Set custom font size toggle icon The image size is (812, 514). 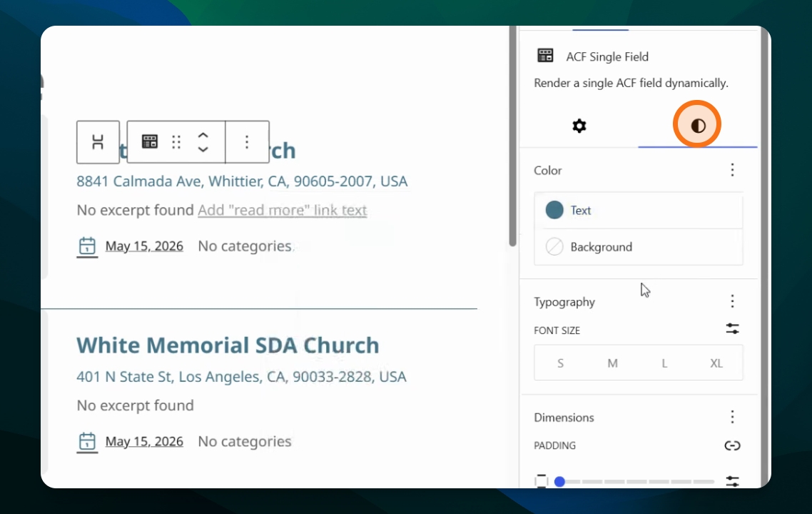click(x=732, y=328)
